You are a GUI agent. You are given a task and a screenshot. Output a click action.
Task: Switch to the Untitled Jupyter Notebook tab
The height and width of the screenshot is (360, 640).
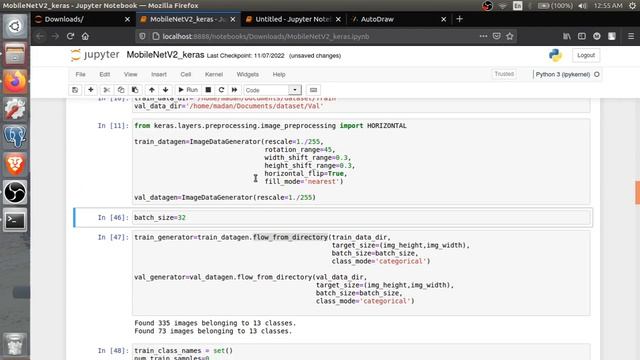click(x=292, y=19)
